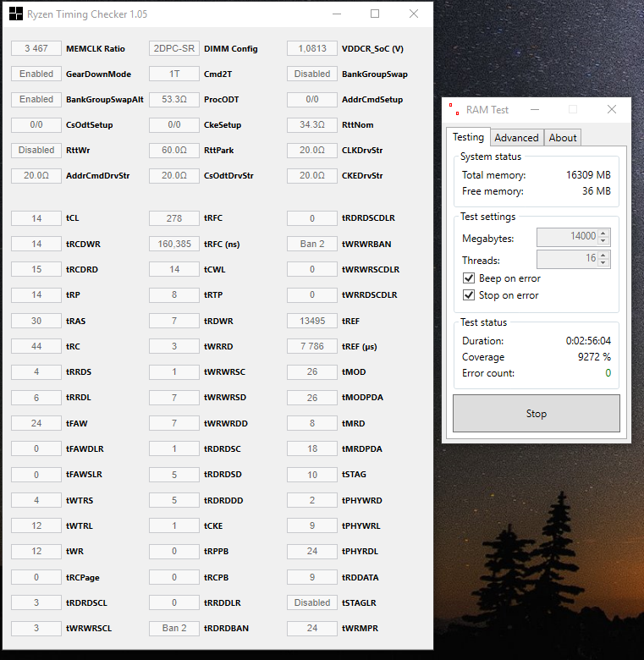
Task: Click the tWRWRBAN Ban 2 field
Action: click(312, 244)
